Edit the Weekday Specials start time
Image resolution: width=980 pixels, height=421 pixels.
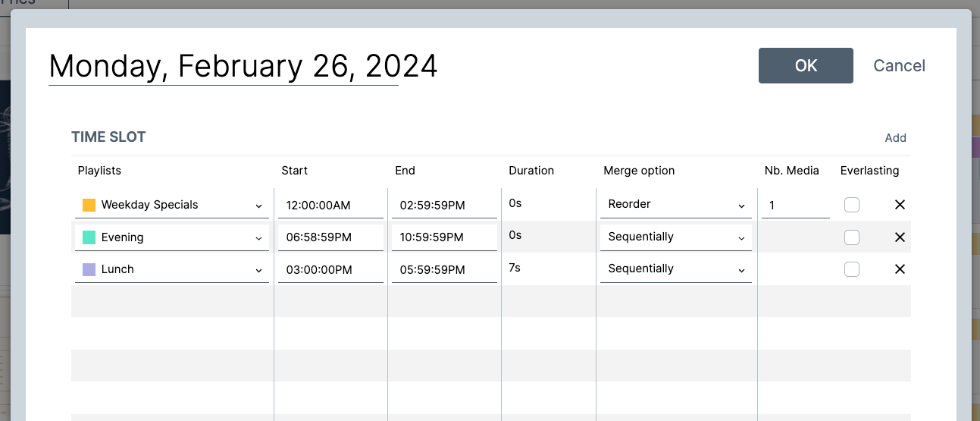click(330, 206)
